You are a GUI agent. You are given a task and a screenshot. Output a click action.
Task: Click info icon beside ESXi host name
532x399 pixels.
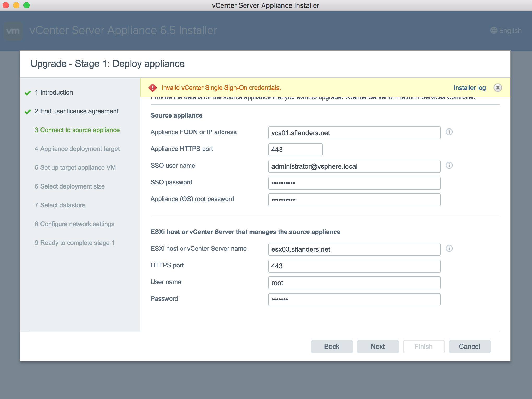449,249
